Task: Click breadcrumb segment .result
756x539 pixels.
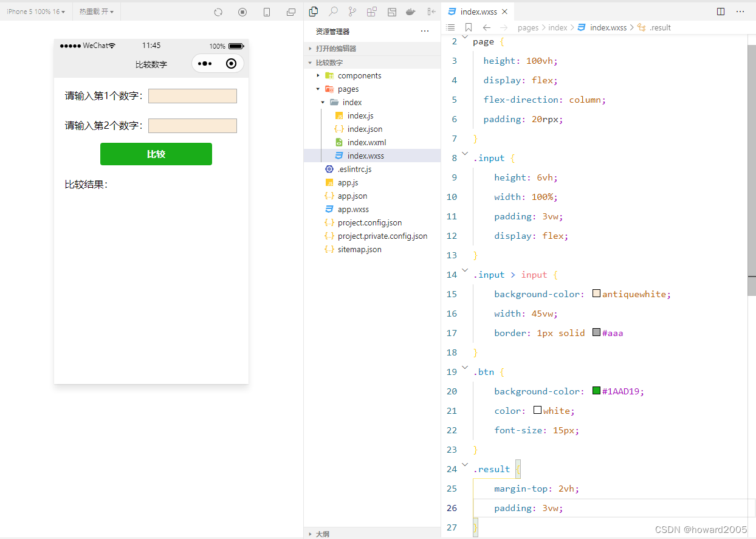Action: pos(660,27)
